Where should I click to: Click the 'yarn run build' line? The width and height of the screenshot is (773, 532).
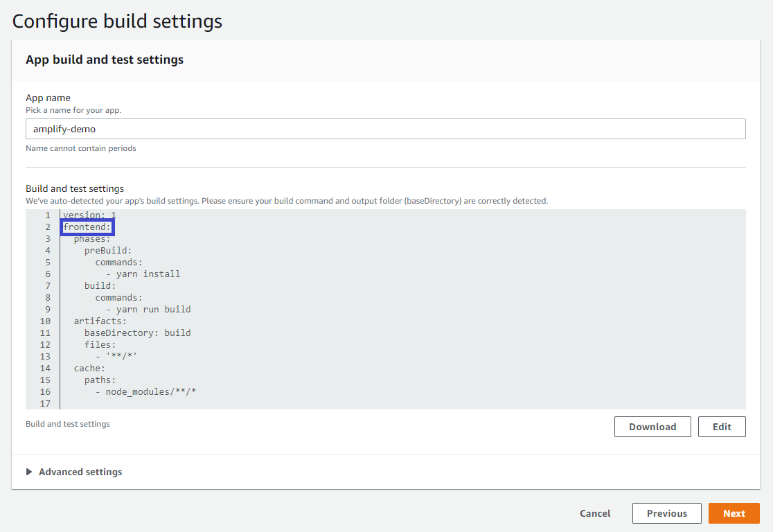(x=148, y=310)
